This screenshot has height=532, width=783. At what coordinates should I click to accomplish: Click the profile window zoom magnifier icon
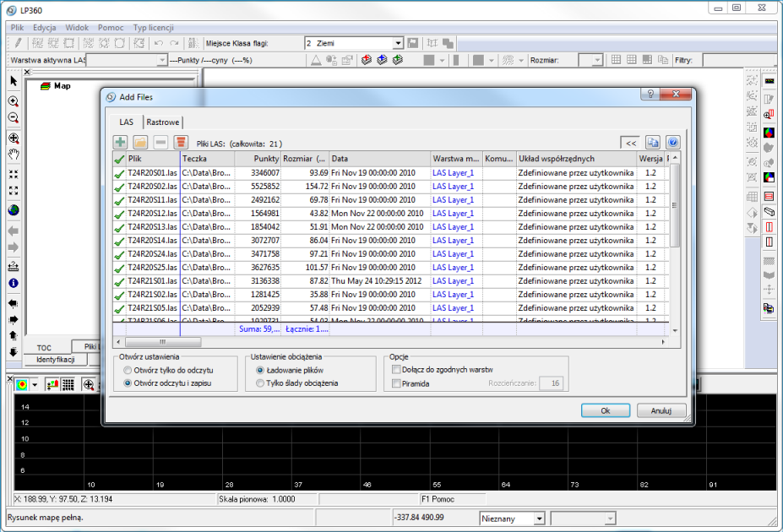click(x=89, y=384)
